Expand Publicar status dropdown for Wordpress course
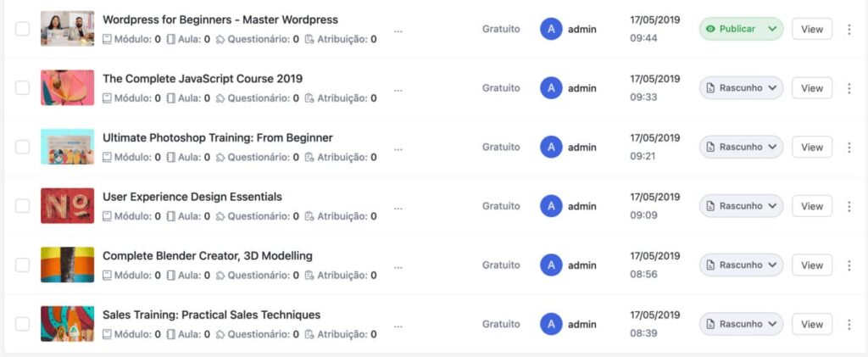 point(741,29)
